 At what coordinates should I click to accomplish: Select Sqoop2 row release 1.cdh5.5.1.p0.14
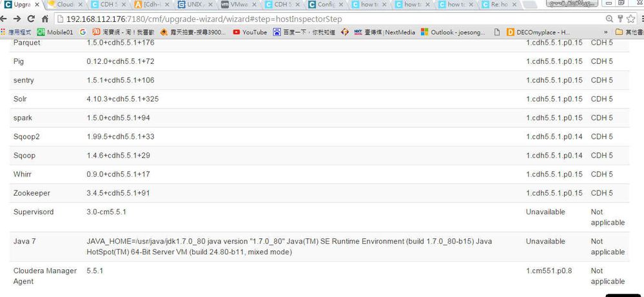pyautogui.click(x=554, y=137)
